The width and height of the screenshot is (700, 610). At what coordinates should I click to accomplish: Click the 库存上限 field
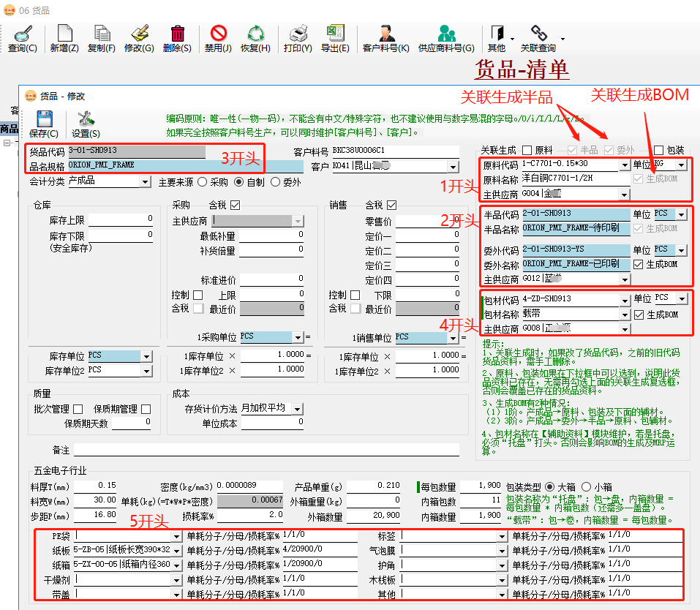coord(121,219)
